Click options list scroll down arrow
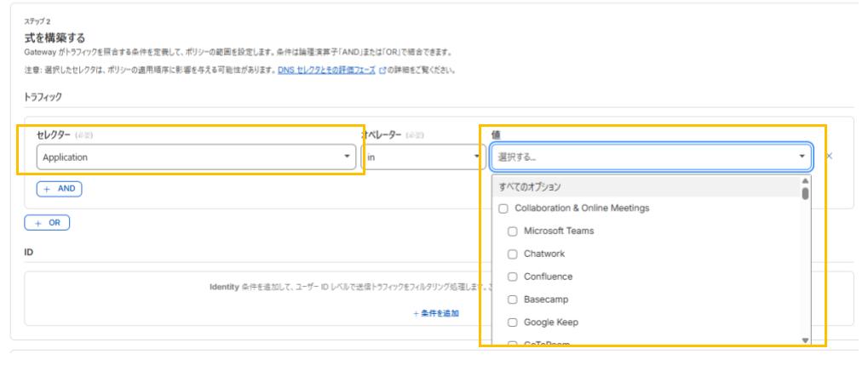 pyautogui.click(x=806, y=340)
